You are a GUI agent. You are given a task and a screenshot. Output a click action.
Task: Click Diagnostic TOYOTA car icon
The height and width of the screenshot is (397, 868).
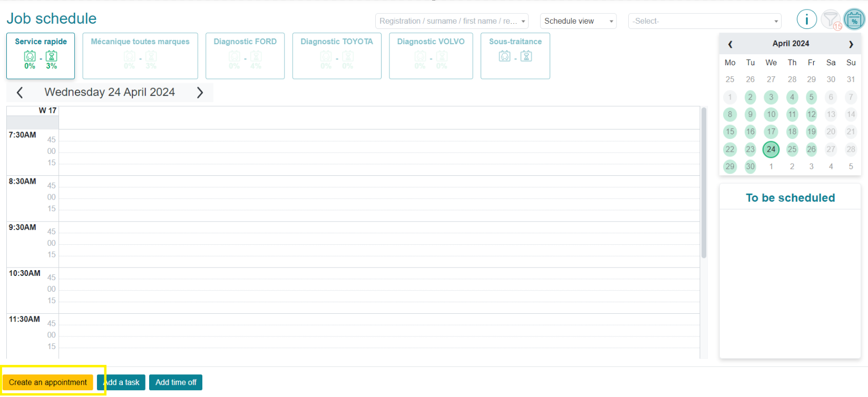[x=326, y=56]
